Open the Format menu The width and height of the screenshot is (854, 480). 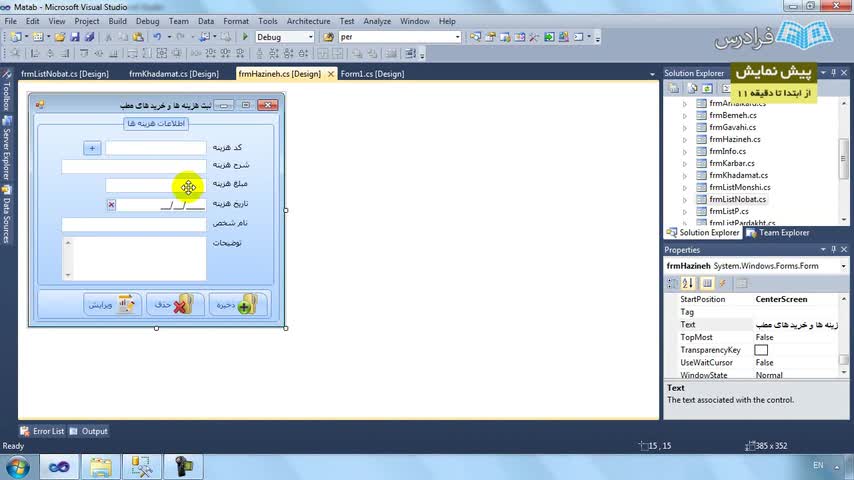pyautogui.click(x=236, y=21)
